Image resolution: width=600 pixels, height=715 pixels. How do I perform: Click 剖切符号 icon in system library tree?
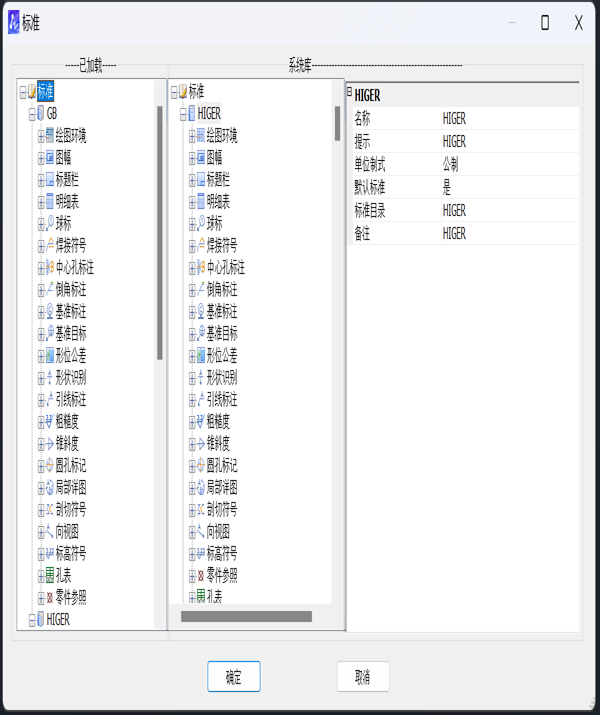tap(201, 509)
